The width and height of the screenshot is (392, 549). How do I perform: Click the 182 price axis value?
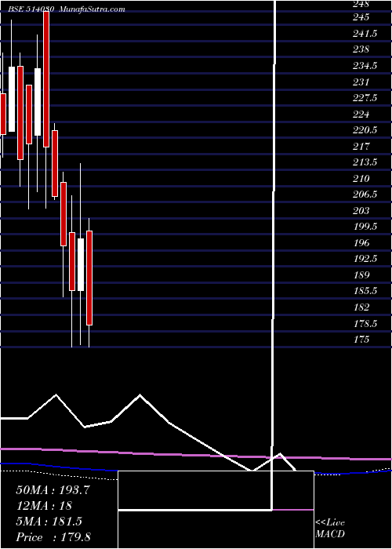coord(361,307)
